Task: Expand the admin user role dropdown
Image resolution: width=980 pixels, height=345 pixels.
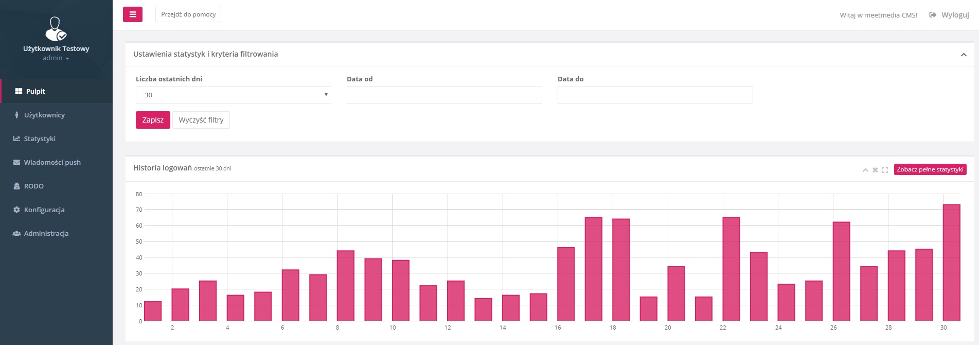Action: click(56, 58)
